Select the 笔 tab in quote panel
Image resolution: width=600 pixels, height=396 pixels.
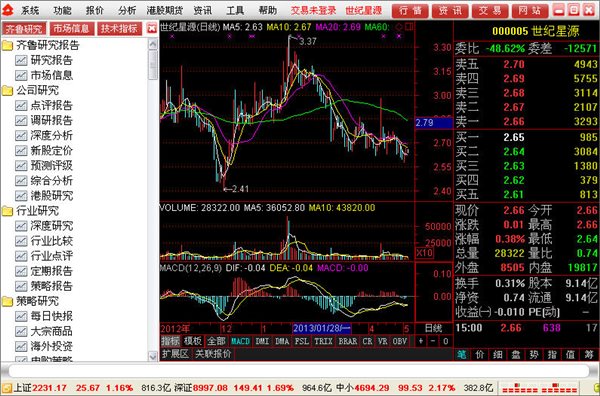(x=462, y=355)
